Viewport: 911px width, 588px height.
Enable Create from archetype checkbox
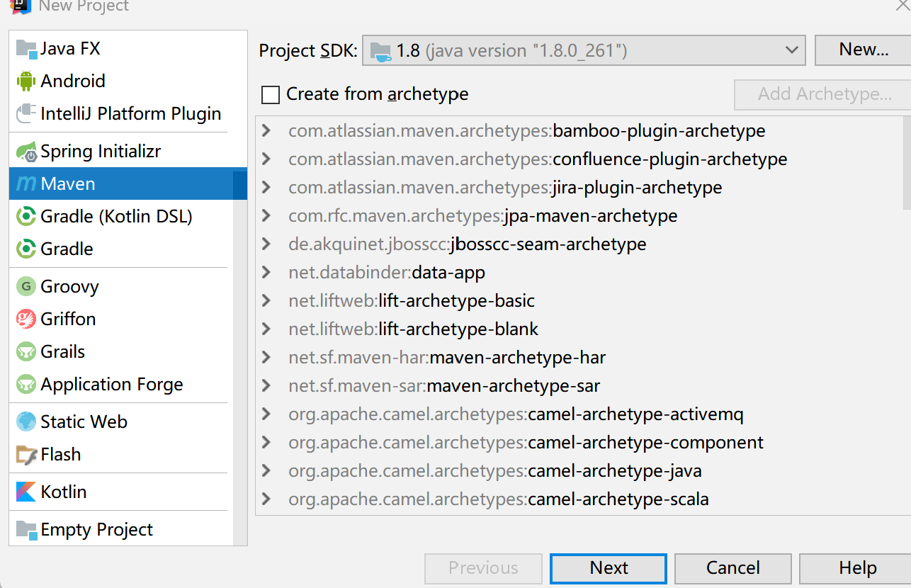[271, 94]
